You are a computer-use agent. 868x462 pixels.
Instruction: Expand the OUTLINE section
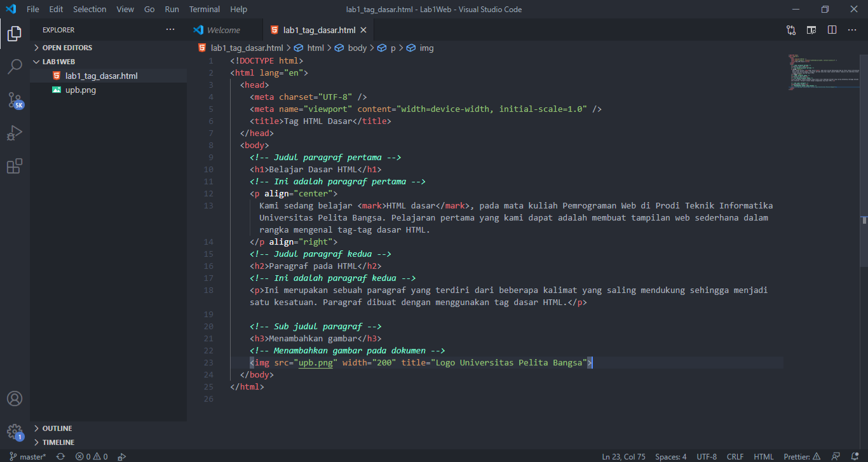point(56,428)
